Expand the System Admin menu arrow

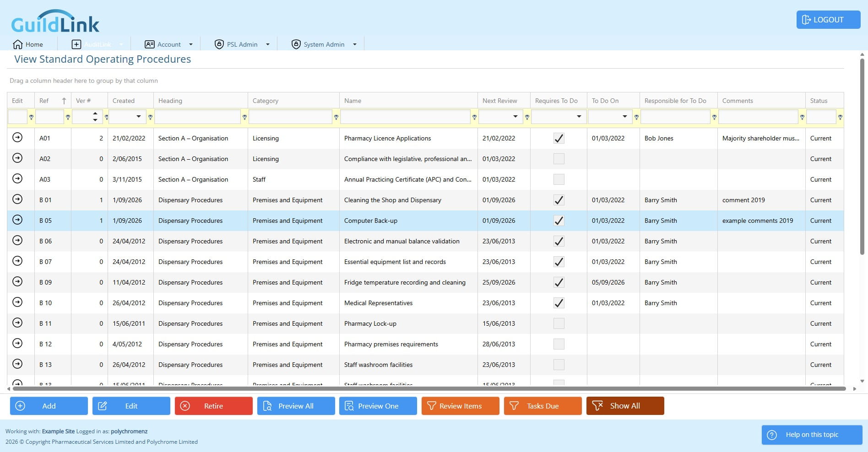coord(355,44)
